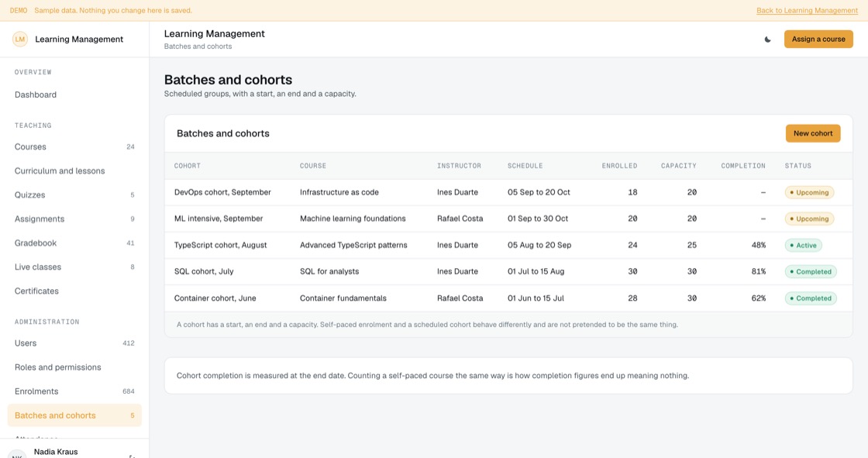Select the TypeScript cohort, August row
The width and height of the screenshot is (868, 458).
[x=508, y=245]
